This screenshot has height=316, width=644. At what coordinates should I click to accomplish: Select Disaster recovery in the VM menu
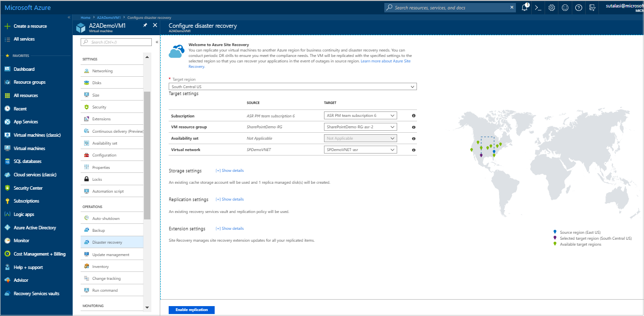[112, 242]
